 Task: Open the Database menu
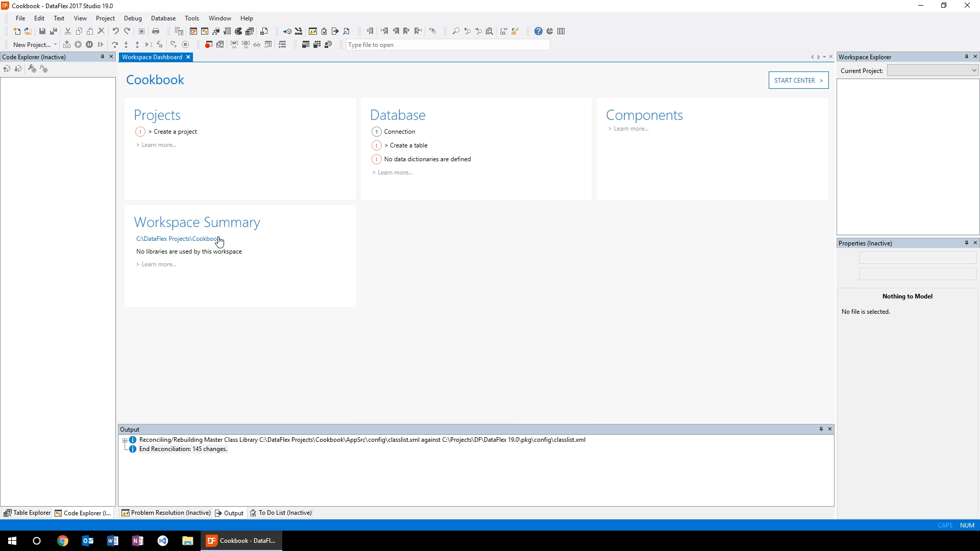[163, 18]
